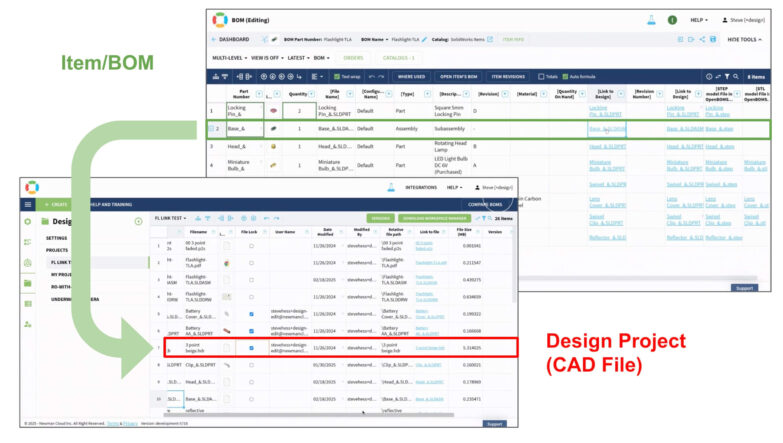
Task: Click the share icon in the BOM window
Action: [x=702, y=39]
